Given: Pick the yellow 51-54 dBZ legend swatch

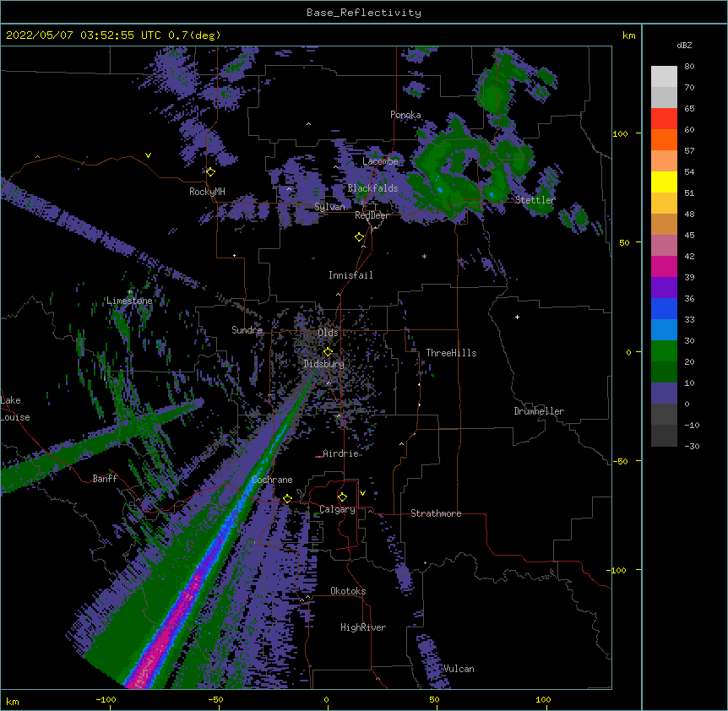Looking at the screenshot, I should (664, 182).
